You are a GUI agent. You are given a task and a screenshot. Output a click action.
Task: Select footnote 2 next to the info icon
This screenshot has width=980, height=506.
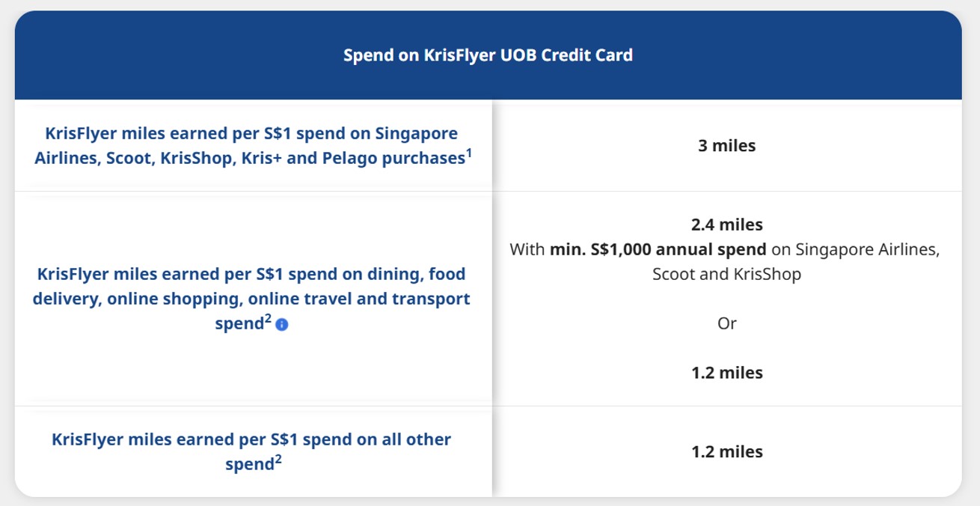pos(268,320)
